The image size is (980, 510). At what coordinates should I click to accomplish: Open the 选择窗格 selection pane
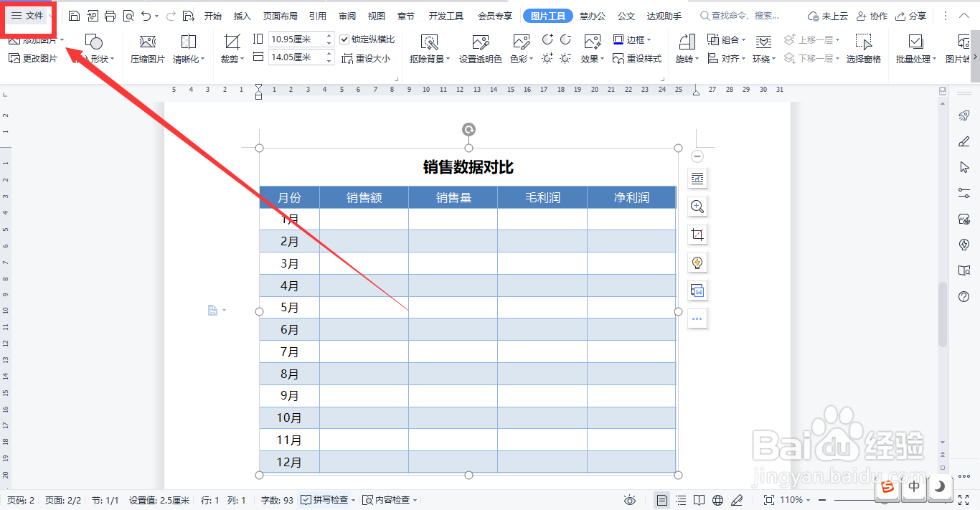coord(864,49)
